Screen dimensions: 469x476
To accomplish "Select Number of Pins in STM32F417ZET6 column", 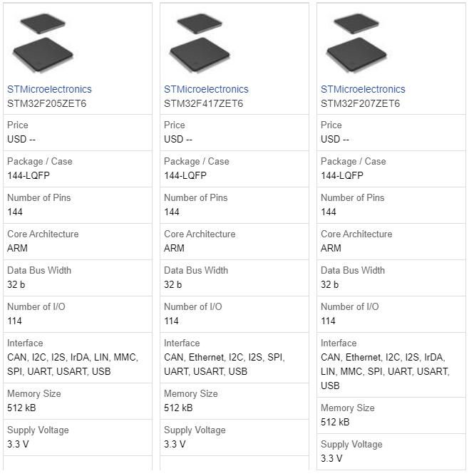I will [x=172, y=212].
